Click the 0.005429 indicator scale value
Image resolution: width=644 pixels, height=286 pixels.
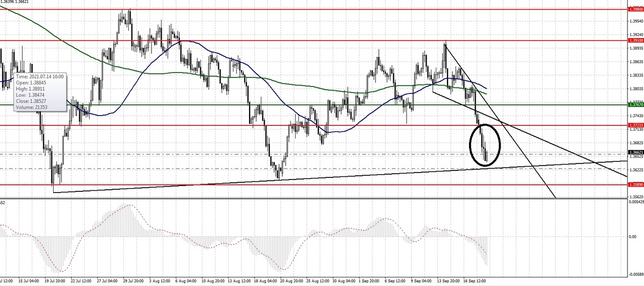tap(635, 202)
